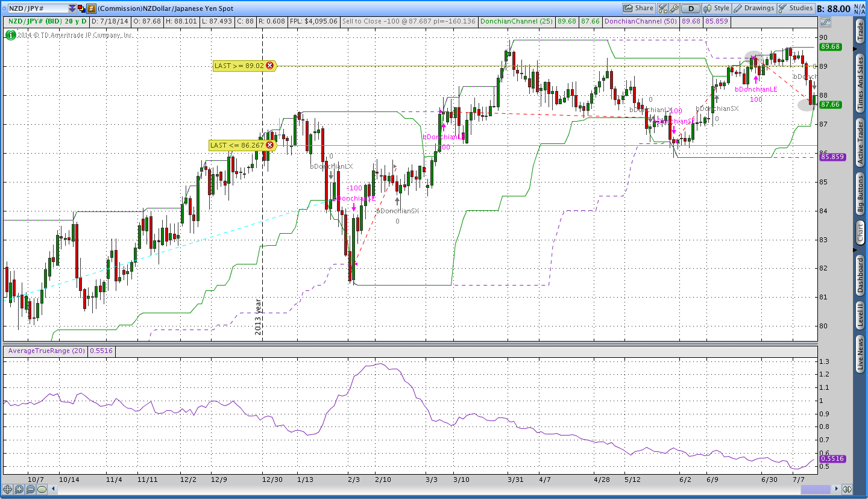Click the orange hash (#) icon
868x500 pixels.
pyautogui.click(x=91, y=8)
